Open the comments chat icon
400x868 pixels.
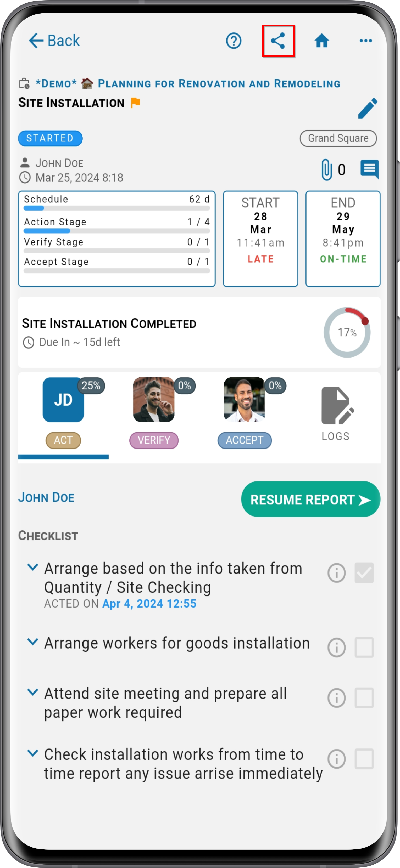tap(369, 169)
